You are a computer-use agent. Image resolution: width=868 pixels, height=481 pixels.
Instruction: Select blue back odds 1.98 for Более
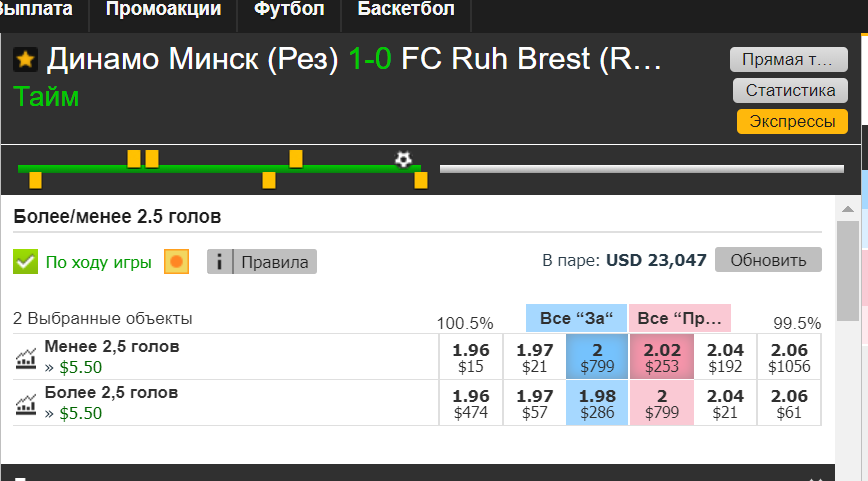pos(597,402)
